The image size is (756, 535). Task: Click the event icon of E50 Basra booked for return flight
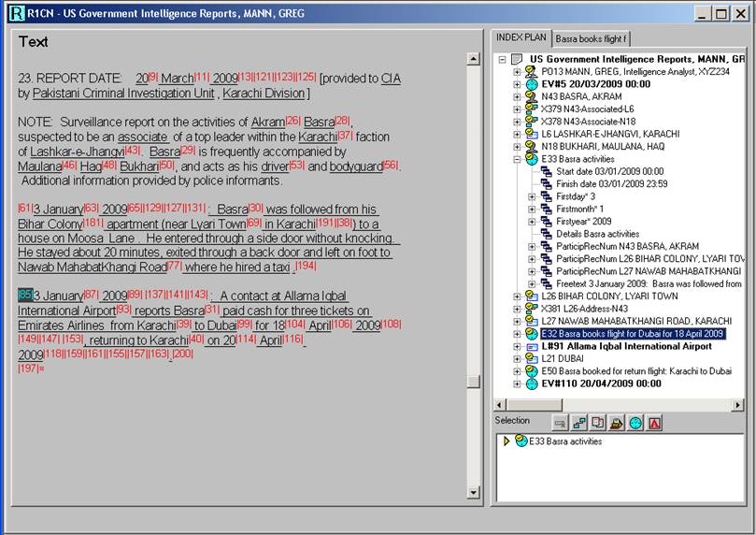532,371
